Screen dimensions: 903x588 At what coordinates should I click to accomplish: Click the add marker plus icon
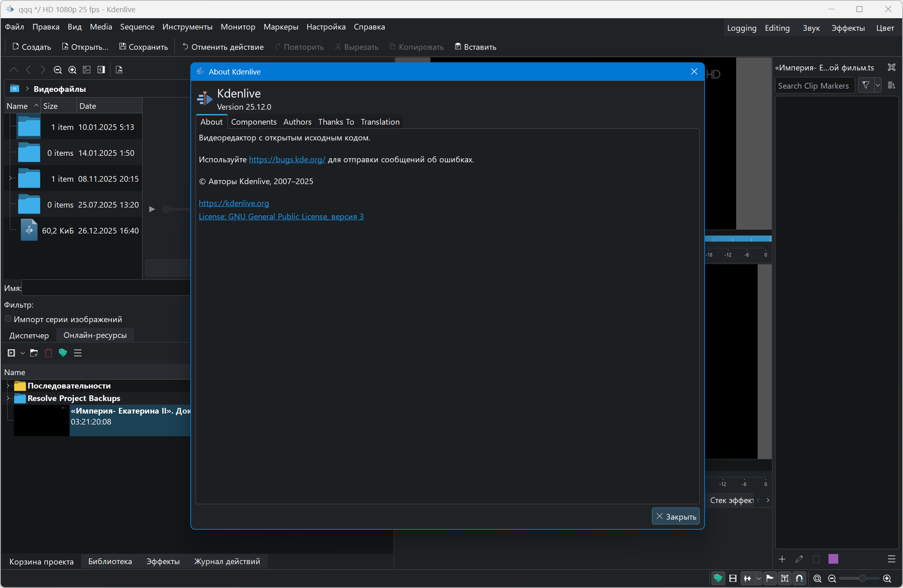(782, 559)
